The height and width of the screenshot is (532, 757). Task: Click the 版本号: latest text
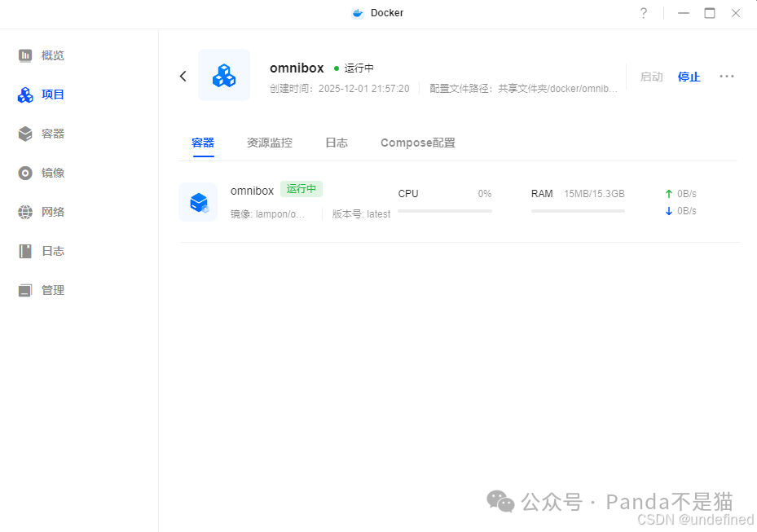tap(361, 214)
